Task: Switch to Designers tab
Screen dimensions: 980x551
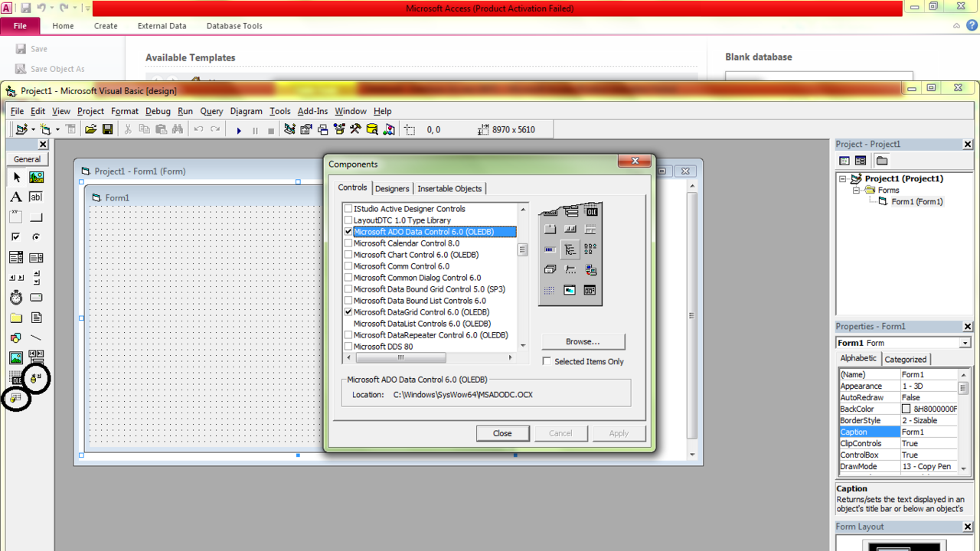Action: point(392,188)
